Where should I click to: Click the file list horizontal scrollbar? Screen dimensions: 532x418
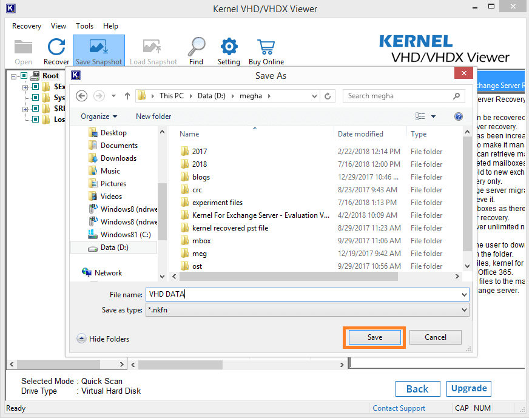(288, 277)
